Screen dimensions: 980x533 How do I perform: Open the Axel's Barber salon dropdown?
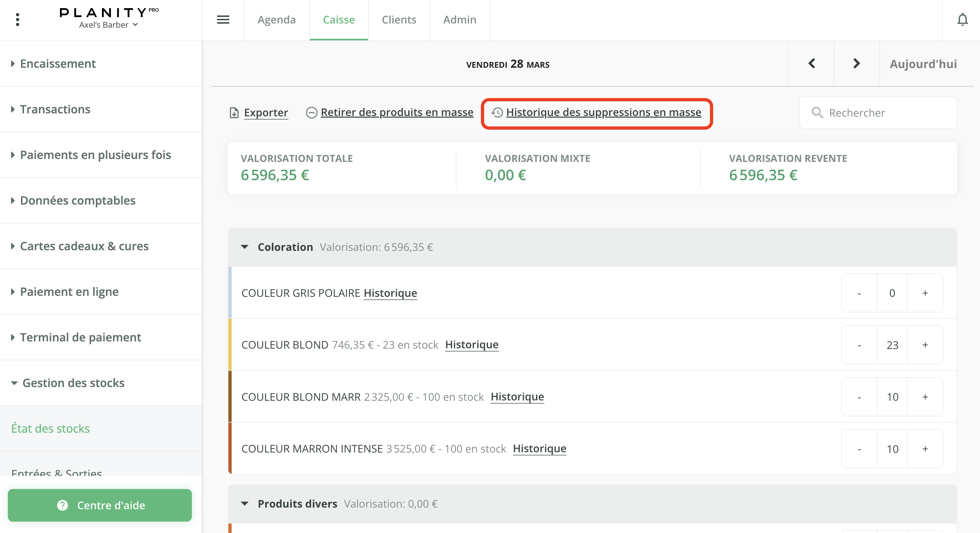point(108,25)
